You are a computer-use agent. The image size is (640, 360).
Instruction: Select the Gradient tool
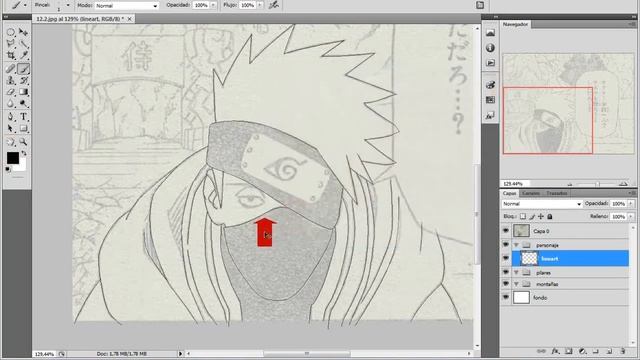click(x=23, y=92)
